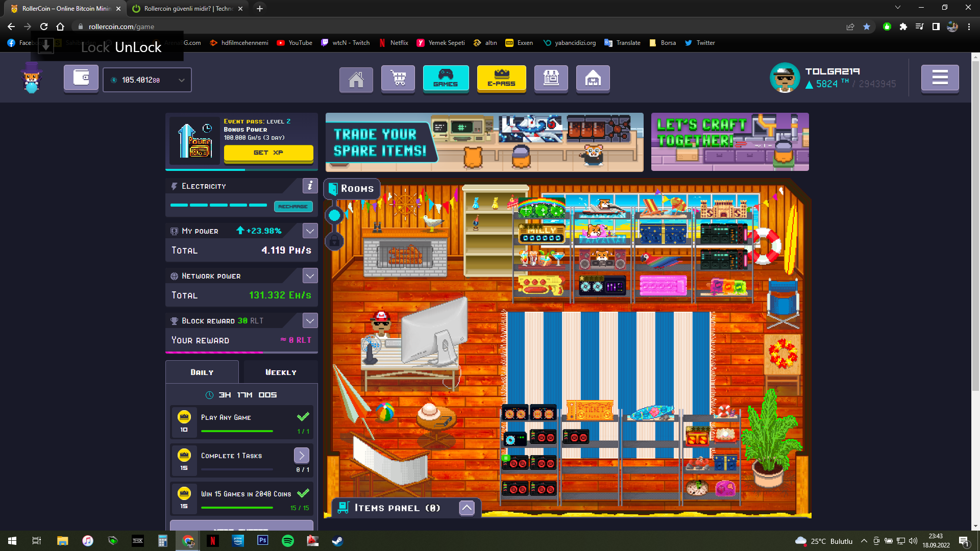The height and width of the screenshot is (551, 980).
Task: Expand the Items Panel
Action: (x=467, y=508)
